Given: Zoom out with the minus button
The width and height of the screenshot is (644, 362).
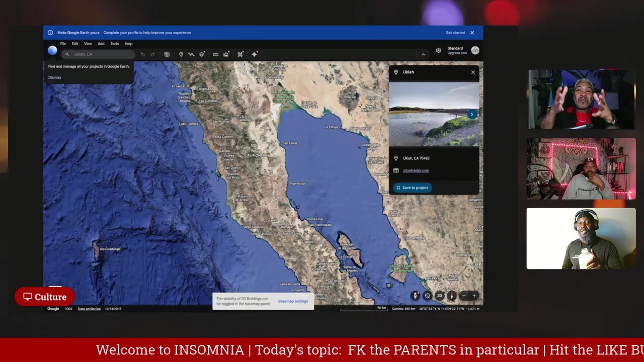Looking at the screenshot, I should point(464,296).
